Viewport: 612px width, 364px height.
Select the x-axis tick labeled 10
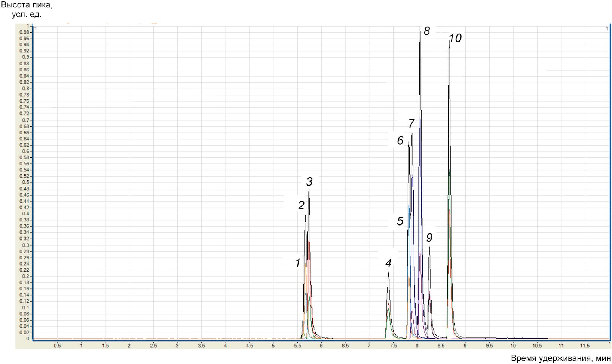point(513,346)
